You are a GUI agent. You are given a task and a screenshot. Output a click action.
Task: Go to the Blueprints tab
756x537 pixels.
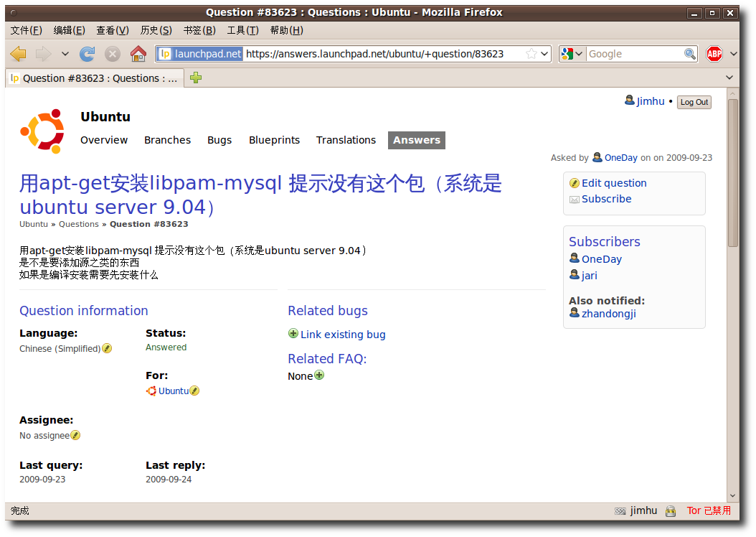pyautogui.click(x=274, y=140)
